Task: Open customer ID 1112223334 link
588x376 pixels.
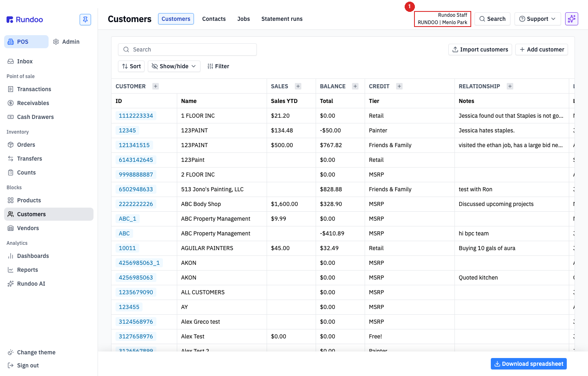Action: click(x=136, y=116)
